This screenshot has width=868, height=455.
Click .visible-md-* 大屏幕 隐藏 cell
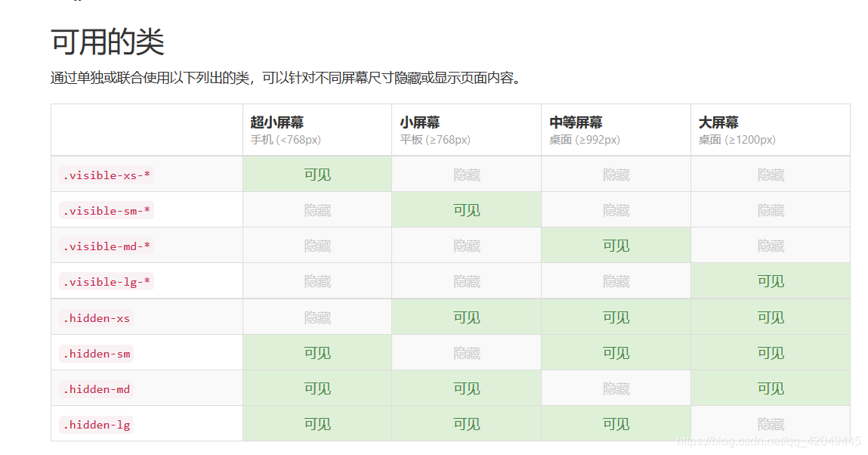pyautogui.click(x=771, y=245)
